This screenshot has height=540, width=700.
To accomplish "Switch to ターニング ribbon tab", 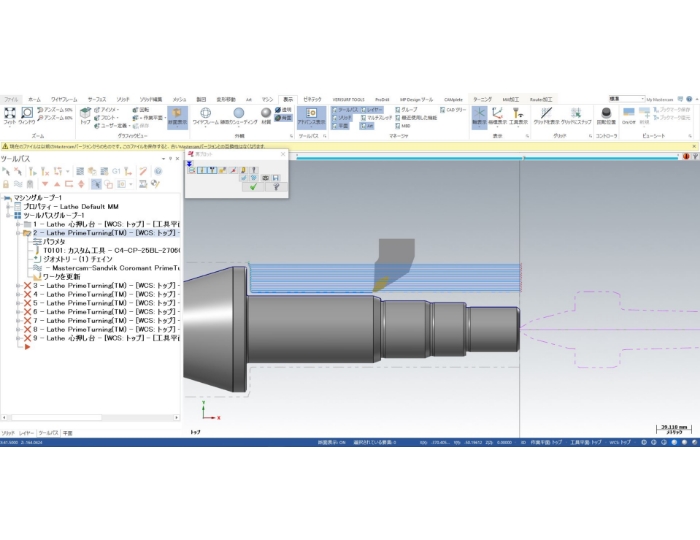I will point(483,99).
